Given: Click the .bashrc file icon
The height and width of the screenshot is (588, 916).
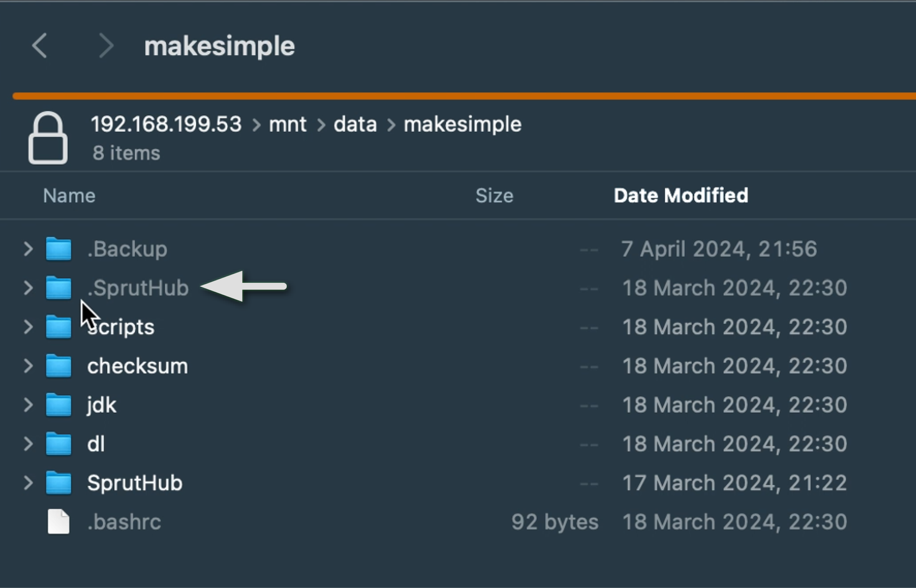Looking at the screenshot, I should coord(58,522).
